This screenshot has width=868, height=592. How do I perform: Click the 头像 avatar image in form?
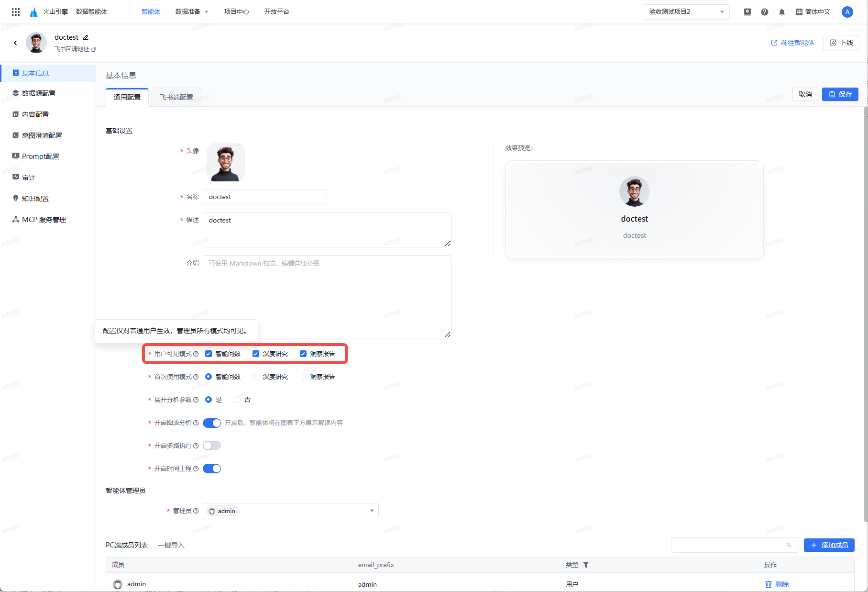click(226, 162)
